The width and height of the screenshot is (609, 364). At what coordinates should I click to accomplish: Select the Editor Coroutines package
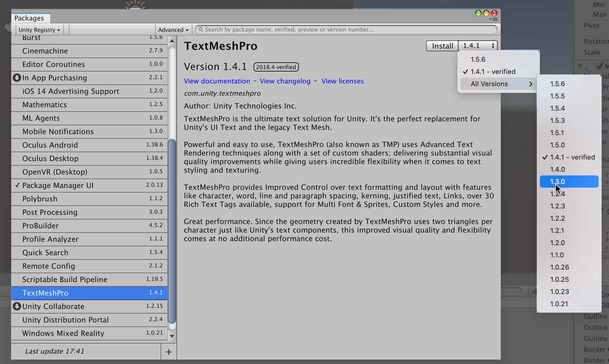(x=89, y=64)
